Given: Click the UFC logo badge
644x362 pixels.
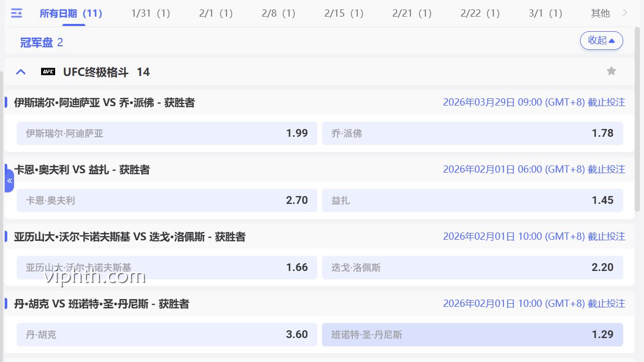Looking at the screenshot, I should click(47, 72).
